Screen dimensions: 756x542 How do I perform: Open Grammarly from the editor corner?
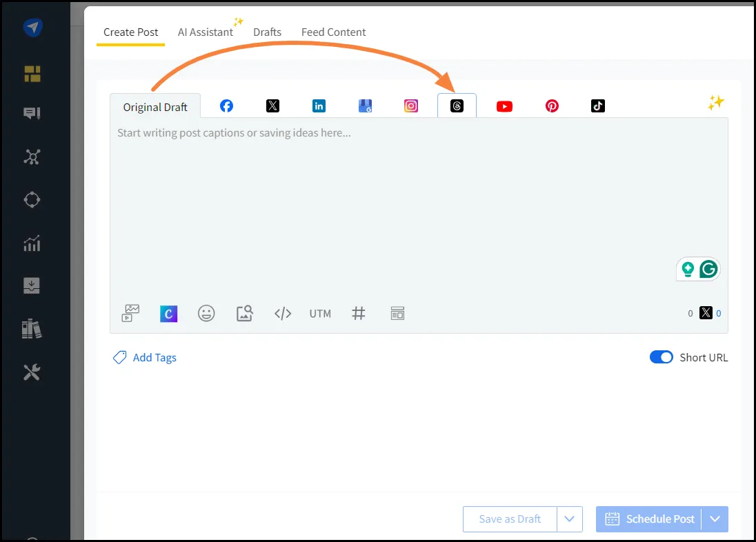point(710,269)
